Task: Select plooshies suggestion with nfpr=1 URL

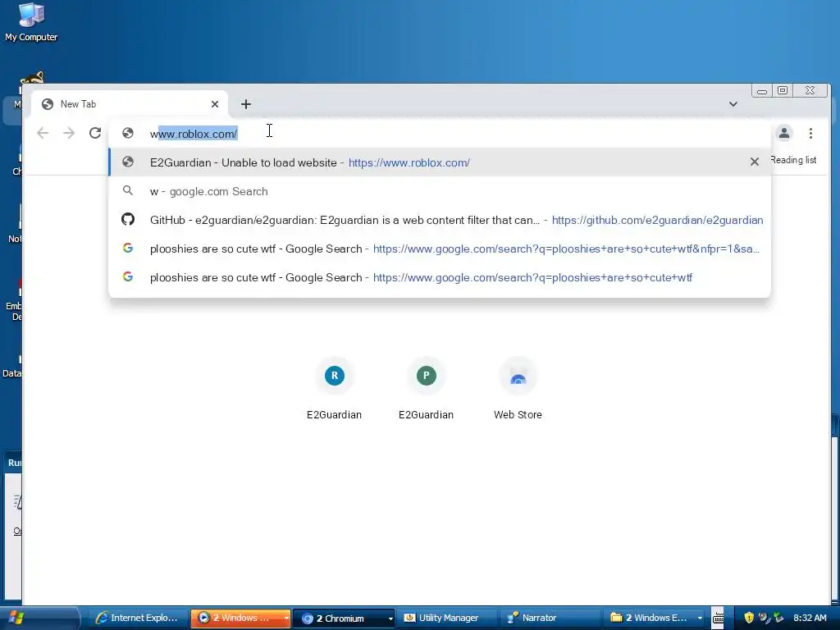Action: point(440,249)
